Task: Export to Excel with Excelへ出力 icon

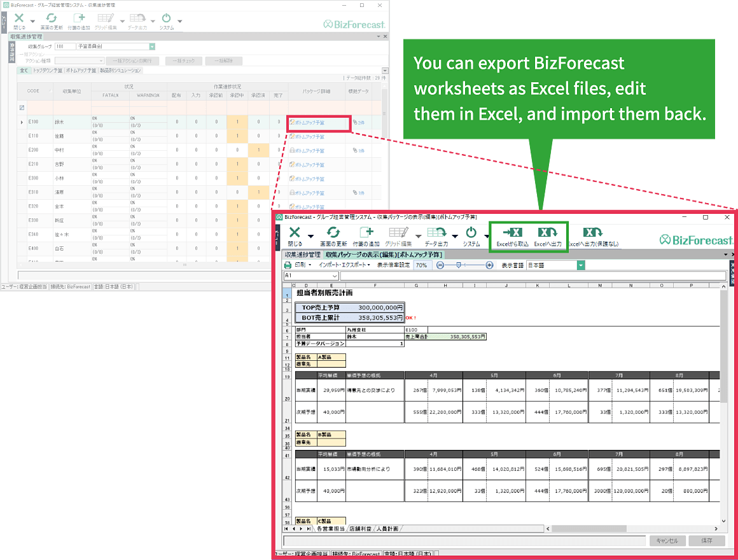Action: (x=547, y=232)
